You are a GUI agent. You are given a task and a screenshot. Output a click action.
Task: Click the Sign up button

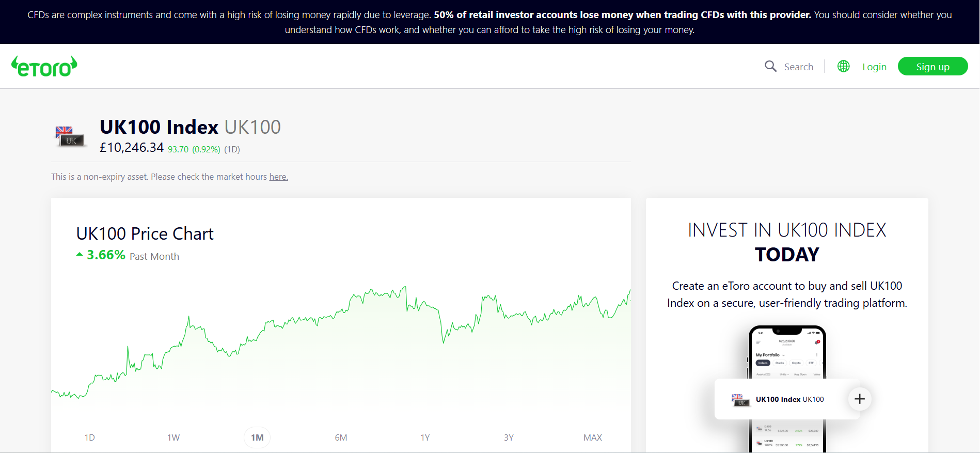[x=932, y=67]
